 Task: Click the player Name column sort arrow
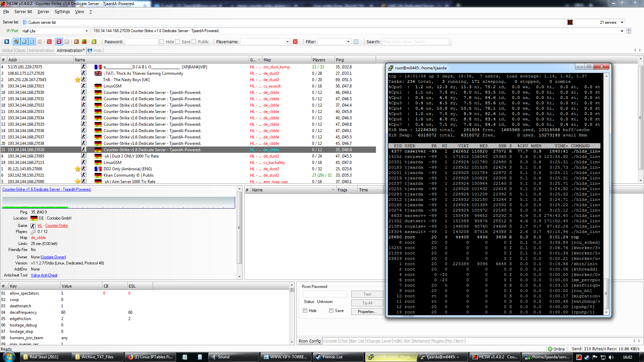click(x=333, y=190)
